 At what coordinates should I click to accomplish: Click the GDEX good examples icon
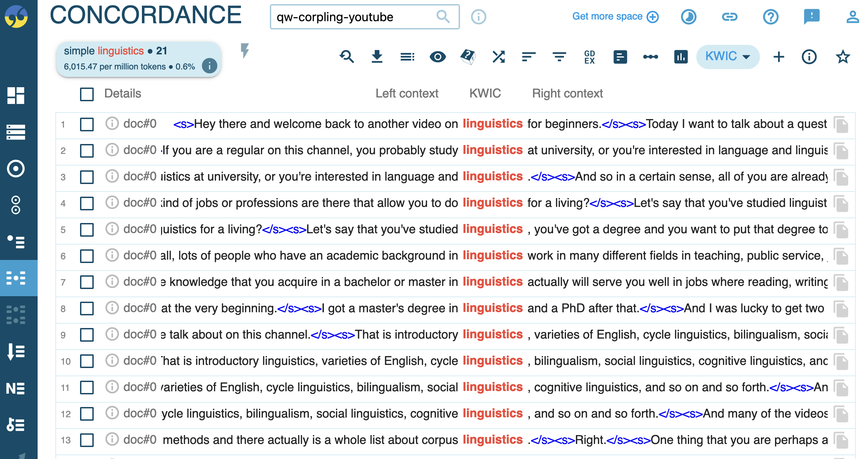[589, 57]
